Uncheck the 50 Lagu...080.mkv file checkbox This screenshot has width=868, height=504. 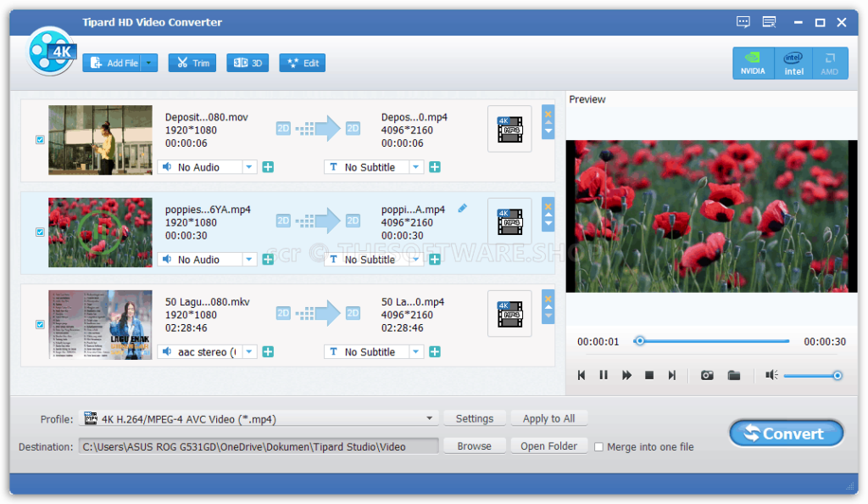coord(40,325)
